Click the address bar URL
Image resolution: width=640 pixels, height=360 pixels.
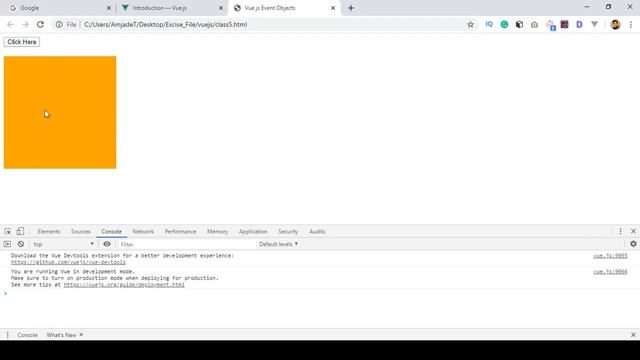click(165, 24)
